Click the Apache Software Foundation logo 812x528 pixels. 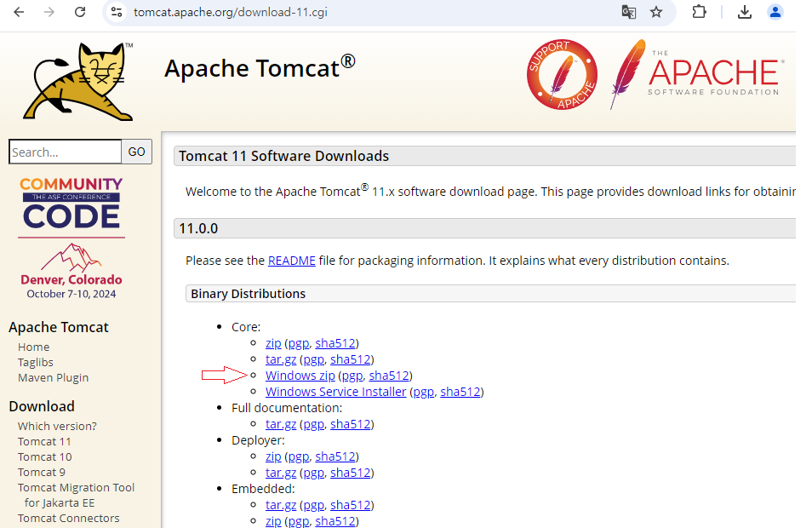click(695, 74)
